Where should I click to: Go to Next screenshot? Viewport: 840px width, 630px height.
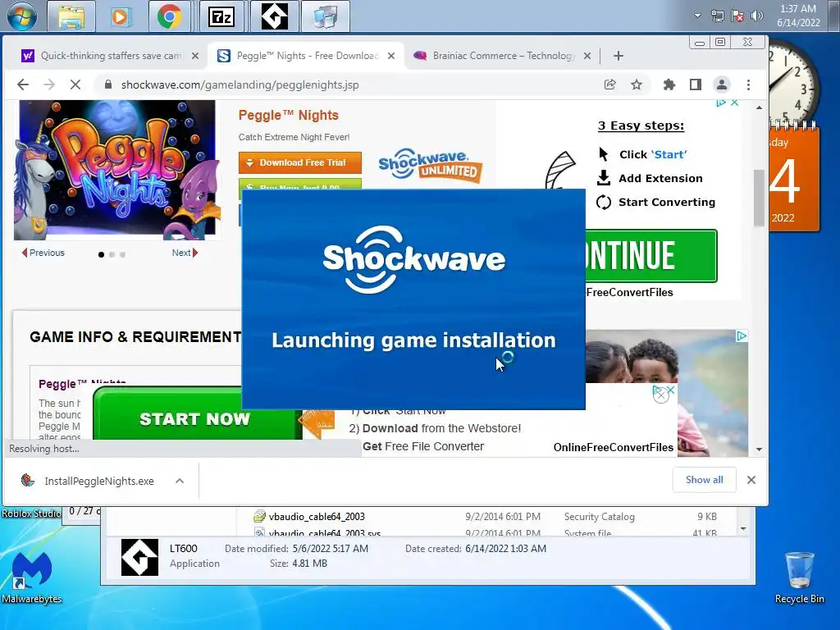[185, 253]
